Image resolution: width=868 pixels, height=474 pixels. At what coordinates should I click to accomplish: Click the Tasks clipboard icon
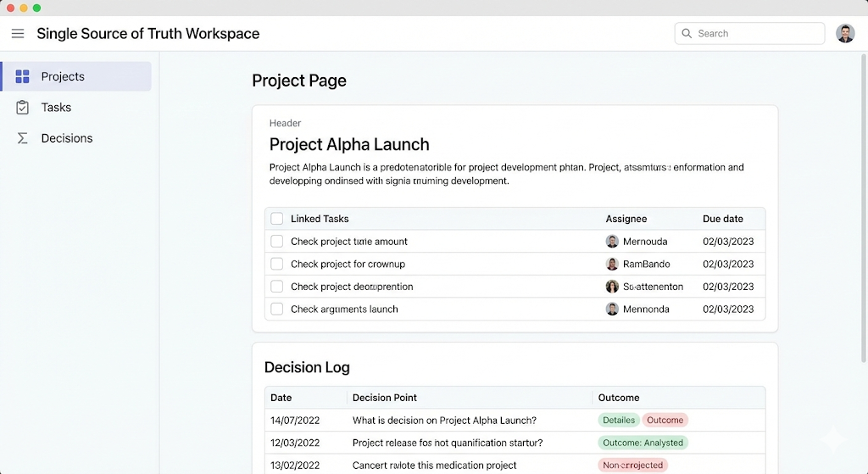23,108
